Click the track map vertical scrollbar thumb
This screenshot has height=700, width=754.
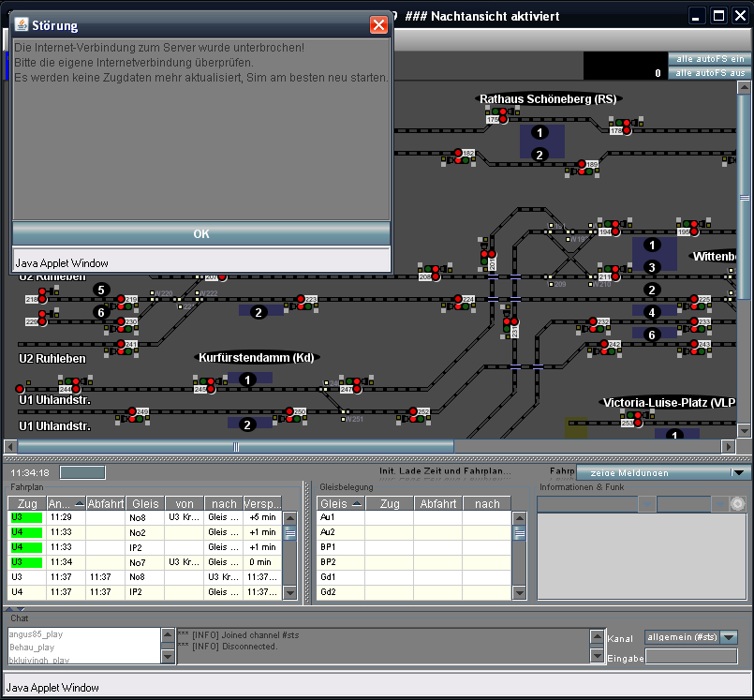(744, 197)
